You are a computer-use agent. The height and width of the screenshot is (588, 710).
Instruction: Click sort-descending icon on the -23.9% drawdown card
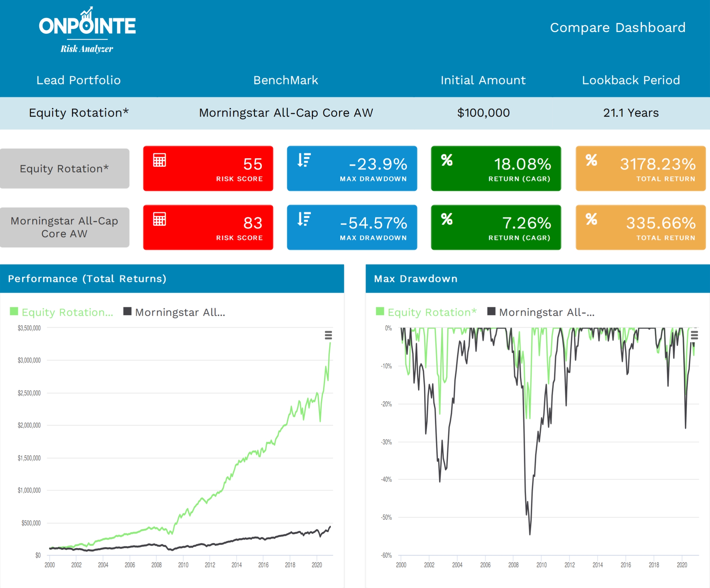[x=304, y=160]
